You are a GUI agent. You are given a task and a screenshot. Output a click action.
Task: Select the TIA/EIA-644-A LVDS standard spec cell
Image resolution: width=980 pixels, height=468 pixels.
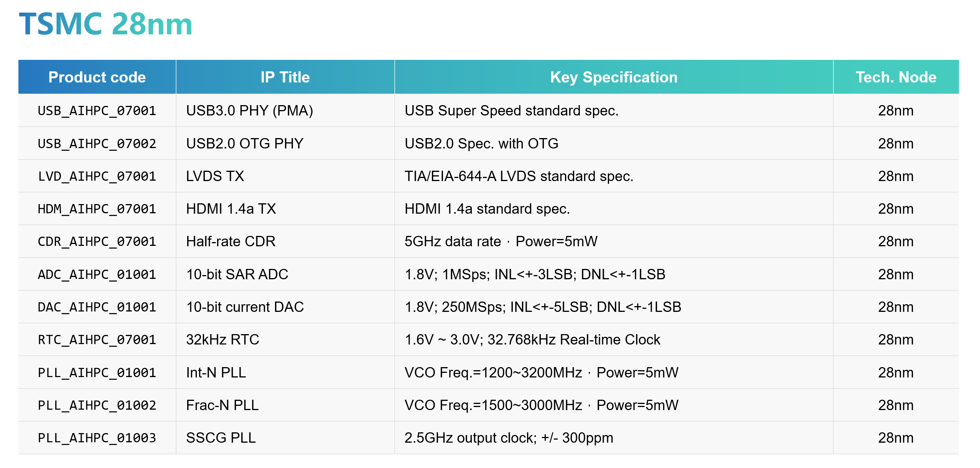[519, 176]
